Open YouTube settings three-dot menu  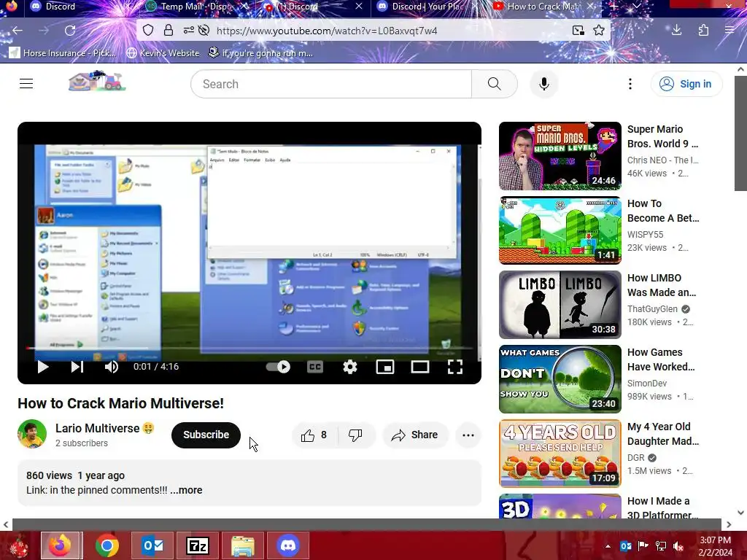(x=630, y=84)
